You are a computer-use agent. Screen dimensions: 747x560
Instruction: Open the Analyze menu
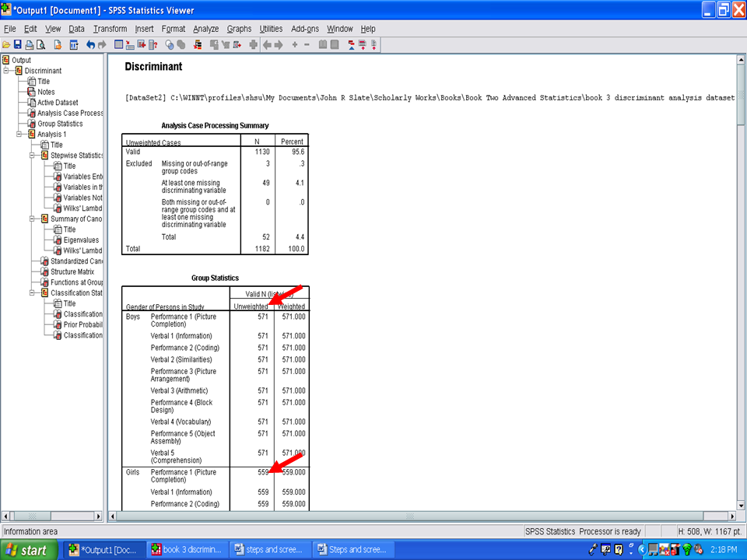point(205,29)
